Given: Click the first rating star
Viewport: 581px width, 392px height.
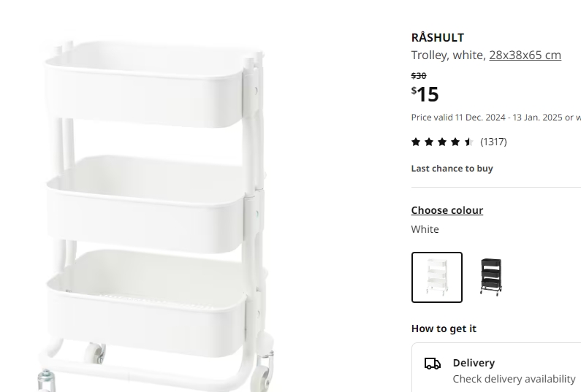Looking at the screenshot, I should click(x=416, y=142).
